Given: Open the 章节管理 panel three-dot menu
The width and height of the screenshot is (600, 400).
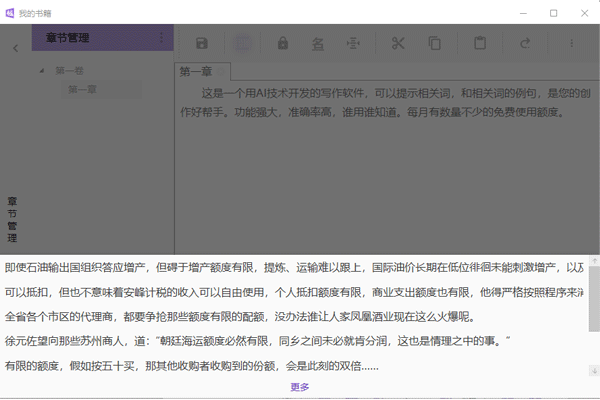Looking at the screenshot, I should point(161,38).
